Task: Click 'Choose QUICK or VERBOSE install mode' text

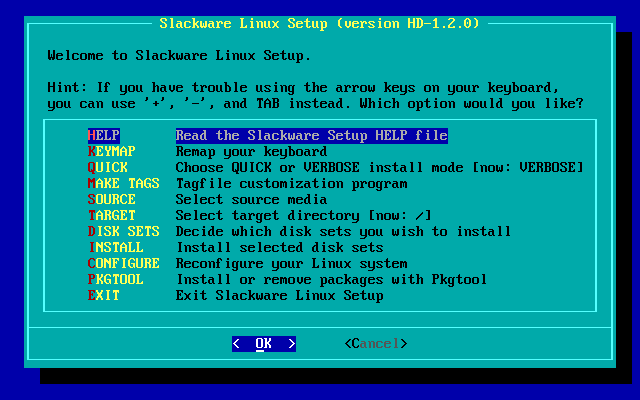Action: pyautogui.click(x=320, y=167)
